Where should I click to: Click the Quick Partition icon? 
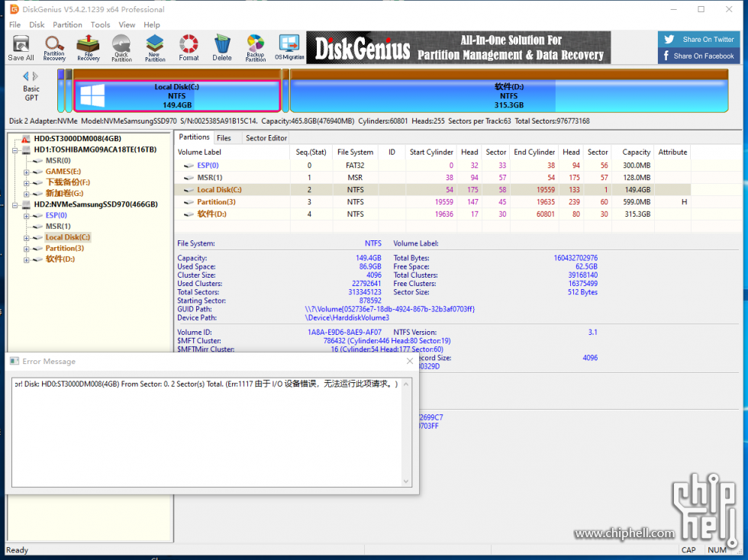121,48
